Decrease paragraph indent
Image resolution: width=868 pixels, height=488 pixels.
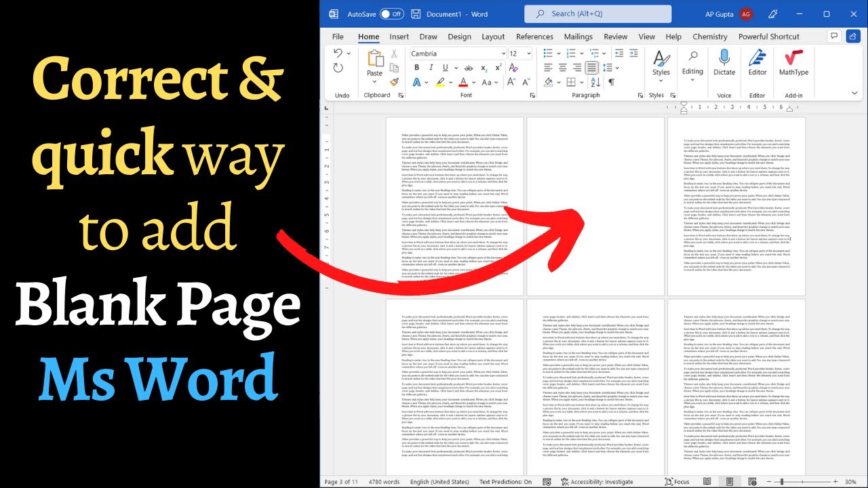click(618, 54)
